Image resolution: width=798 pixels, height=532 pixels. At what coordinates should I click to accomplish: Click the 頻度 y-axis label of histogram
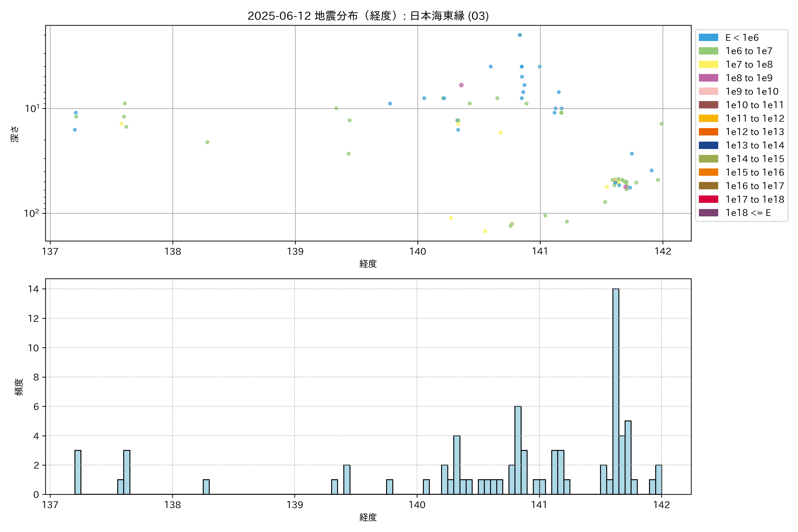(x=19, y=387)
